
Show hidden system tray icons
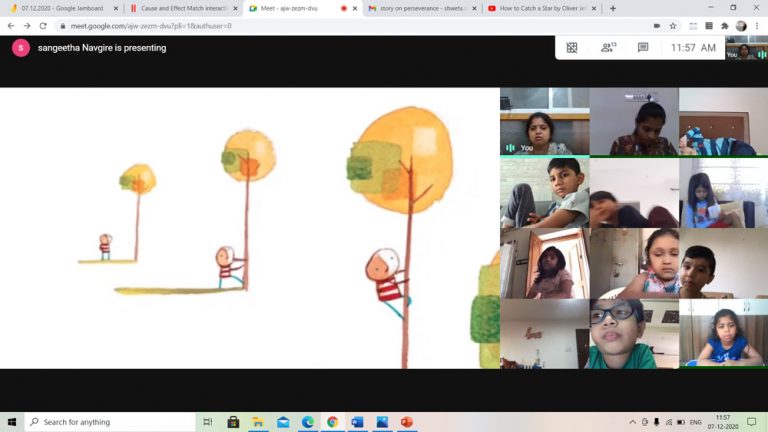pos(633,422)
